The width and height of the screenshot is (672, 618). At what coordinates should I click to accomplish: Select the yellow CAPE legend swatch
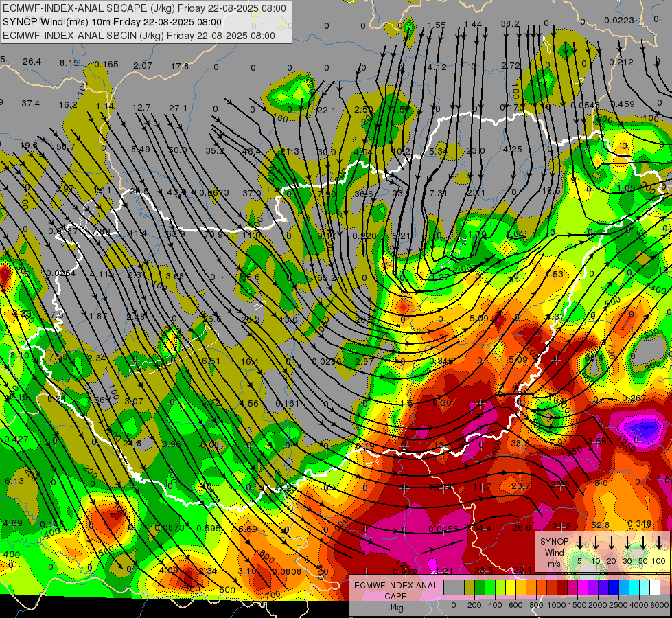(x=511, y=587)
